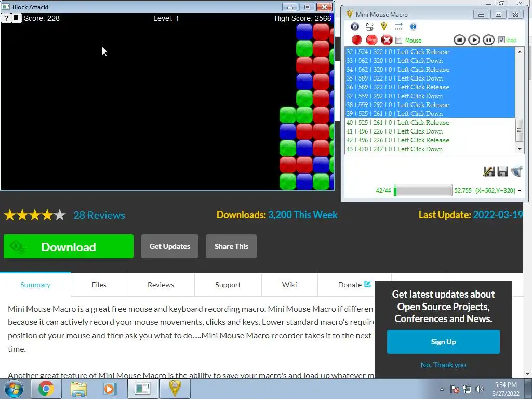Image resolution: width=532 pixels, height=399 pixels.
Task: Open File Explorer from the taskbar
Action: point(78,389)
